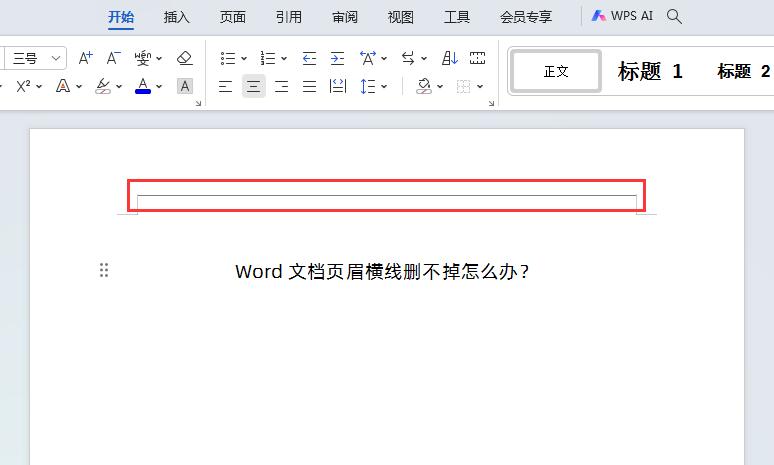Expand highlight color dropdown arrow
Viewport: 774px width, 465px height.
(119, 87)
